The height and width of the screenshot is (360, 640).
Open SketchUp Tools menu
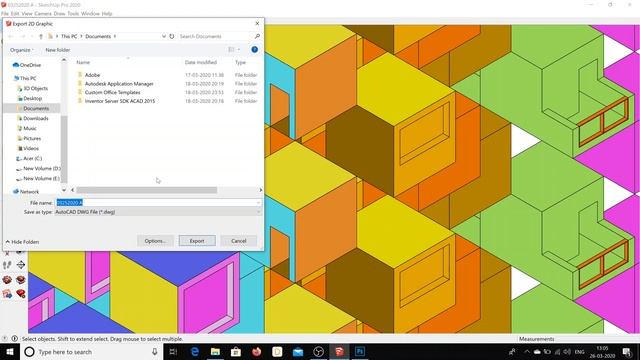pyautogui.click(x=73, y=13)
